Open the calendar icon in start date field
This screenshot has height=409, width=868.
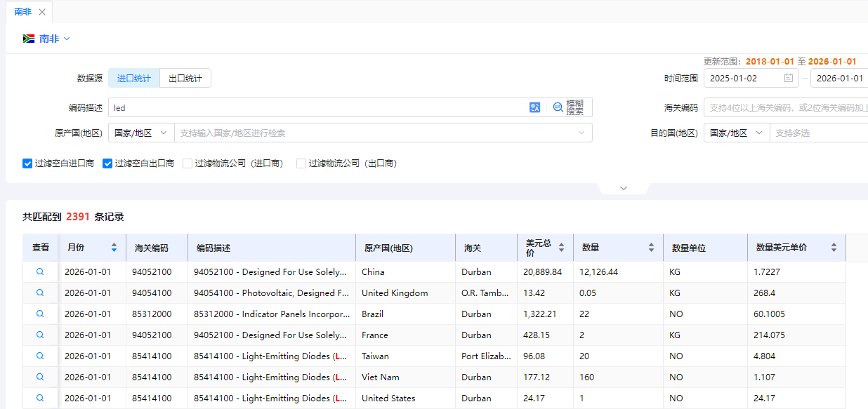tap(789, 79)
